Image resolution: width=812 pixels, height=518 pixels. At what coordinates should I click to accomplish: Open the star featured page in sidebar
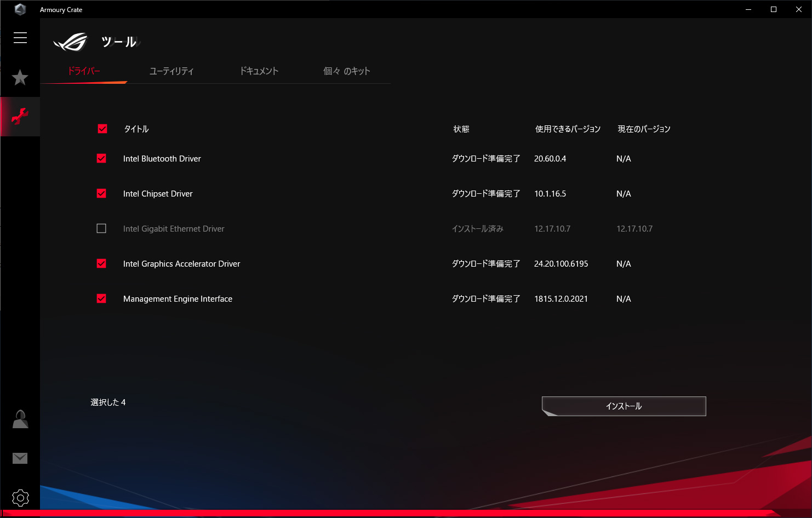point(20,77)
